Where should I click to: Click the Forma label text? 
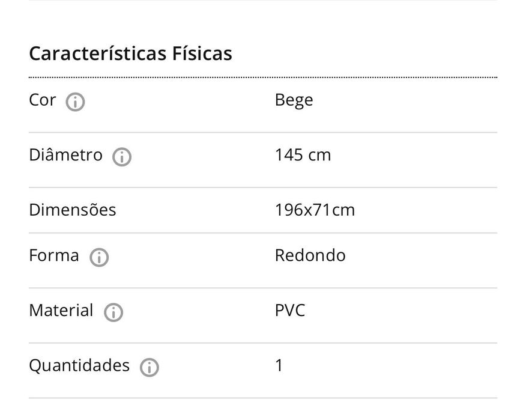53,255
